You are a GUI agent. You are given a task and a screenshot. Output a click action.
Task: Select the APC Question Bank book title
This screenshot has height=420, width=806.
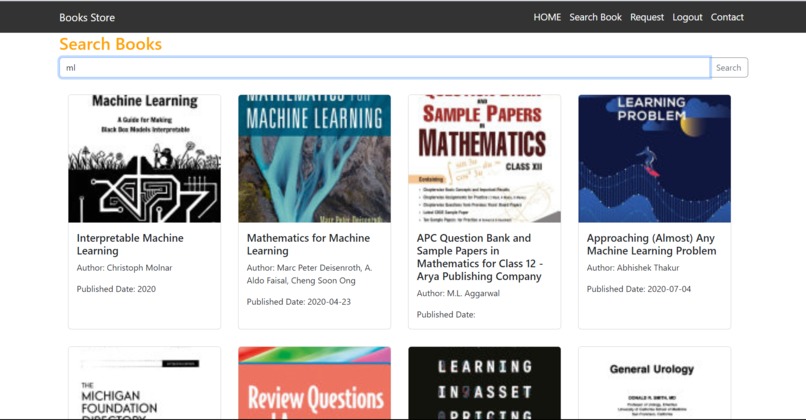click(480, 257)
